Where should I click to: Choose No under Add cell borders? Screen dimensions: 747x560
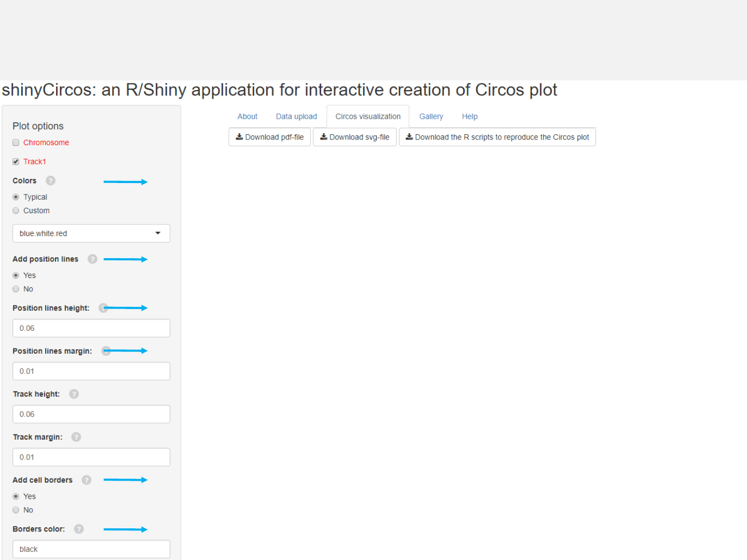click(16, 510)
